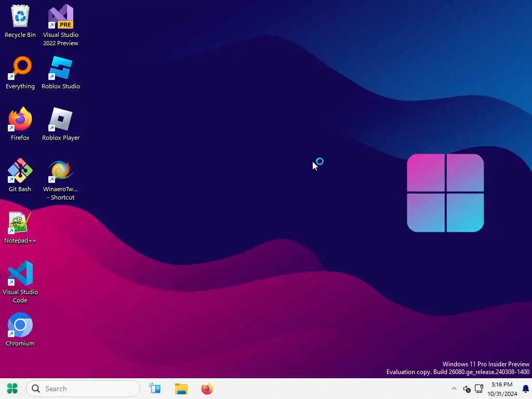The image size is (532, 399).
Task: Open the notifications bell icon
Action: click(x=526, y=389)
